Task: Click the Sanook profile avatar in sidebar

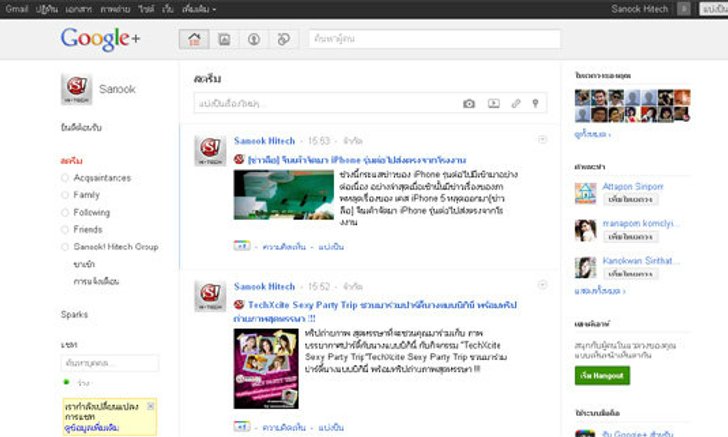Action: pos(77,89)
